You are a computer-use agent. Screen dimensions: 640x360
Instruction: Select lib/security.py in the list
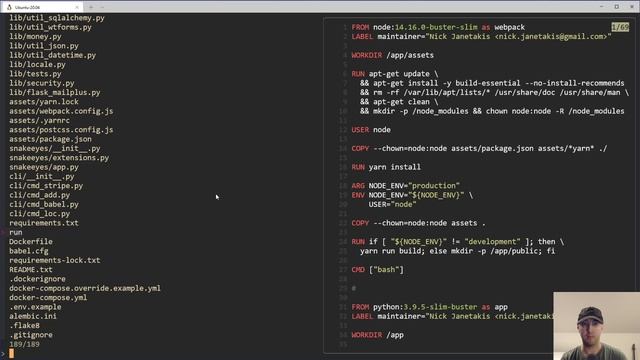coord(42,83)
